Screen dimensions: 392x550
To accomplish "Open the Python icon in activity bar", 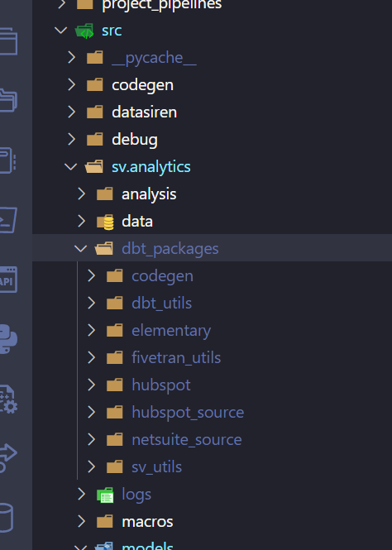I will (7, 339).
